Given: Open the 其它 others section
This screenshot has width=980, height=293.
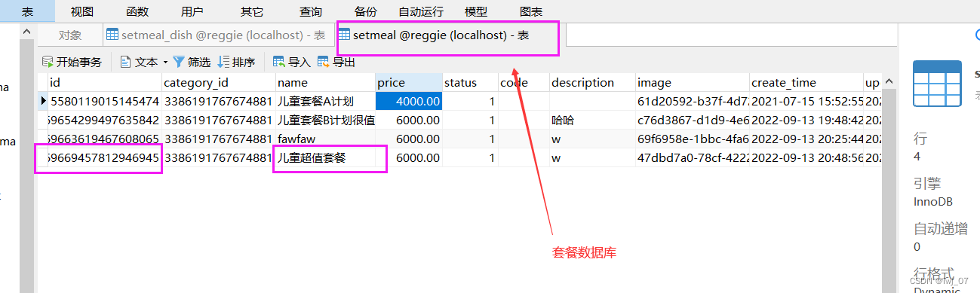Looking at the screenshot, I should coord(252,11).
